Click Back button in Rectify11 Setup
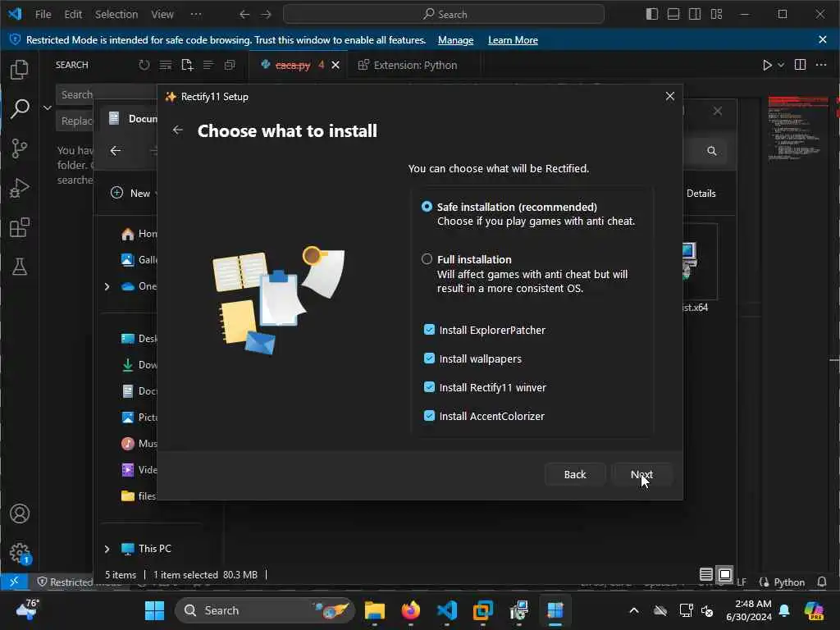The width and height of the screenshot is (840, 630). pos(575,475)
